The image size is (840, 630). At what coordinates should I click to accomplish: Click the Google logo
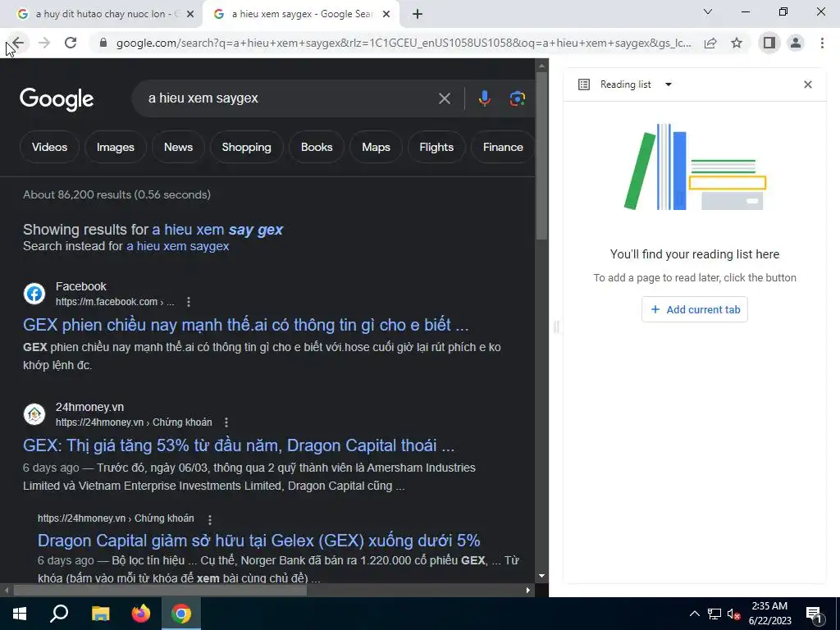[x=57, y=99]
